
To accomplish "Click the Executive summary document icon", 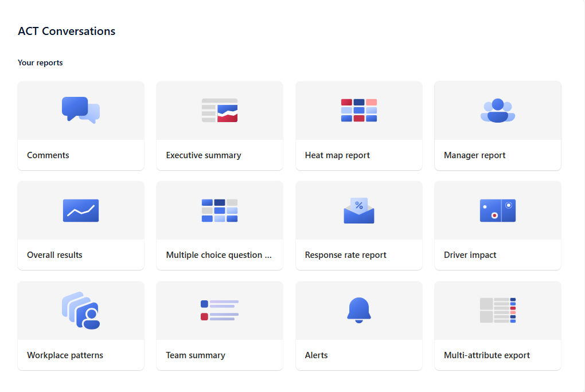I will click(x=219, y=110).
